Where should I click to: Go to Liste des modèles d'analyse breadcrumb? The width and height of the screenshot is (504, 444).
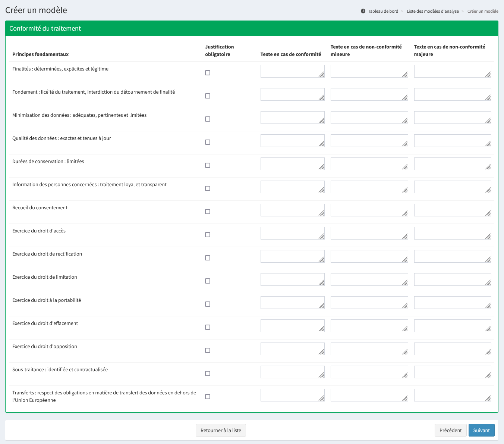[x=432, y=11]
